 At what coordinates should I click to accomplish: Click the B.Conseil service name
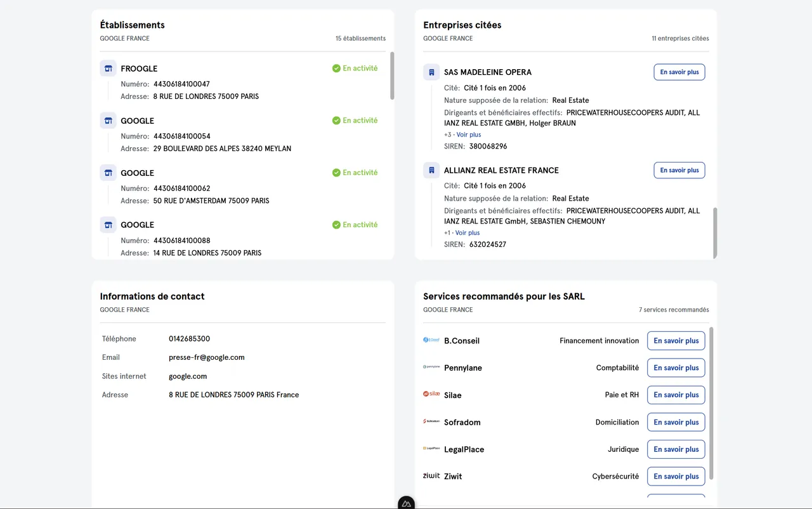pos(462,341)
